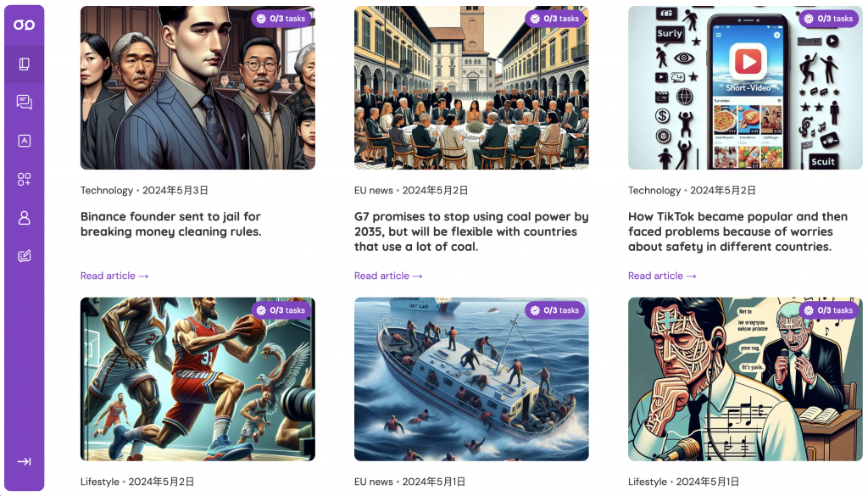Click the edit note icon in sidebar
868x496 pixels.
tap(24, 256)
